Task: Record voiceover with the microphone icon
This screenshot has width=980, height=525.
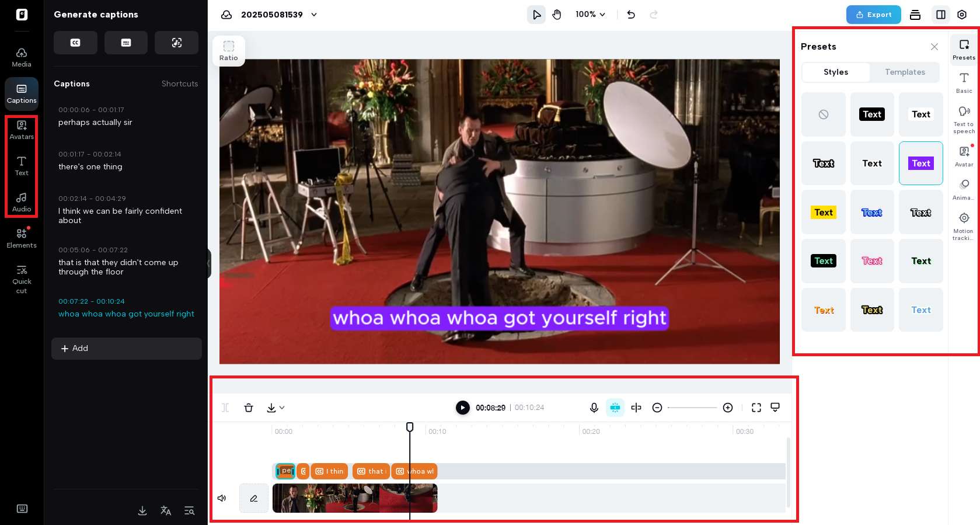Action: tap(594, 408)
